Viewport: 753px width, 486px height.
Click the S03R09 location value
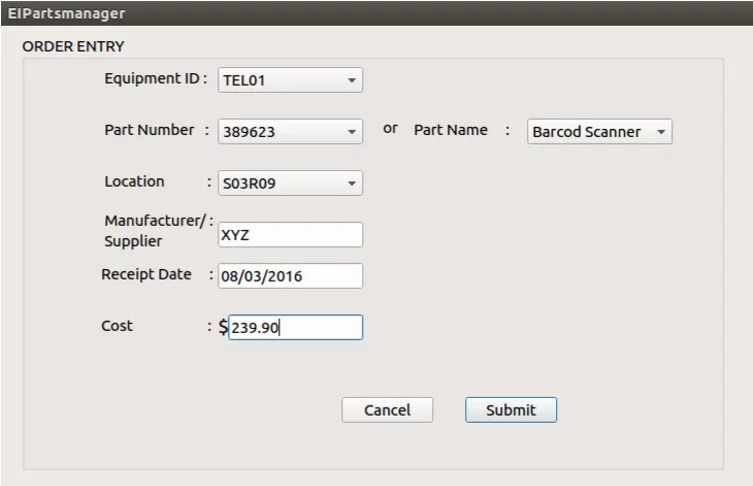click(249, 183)
